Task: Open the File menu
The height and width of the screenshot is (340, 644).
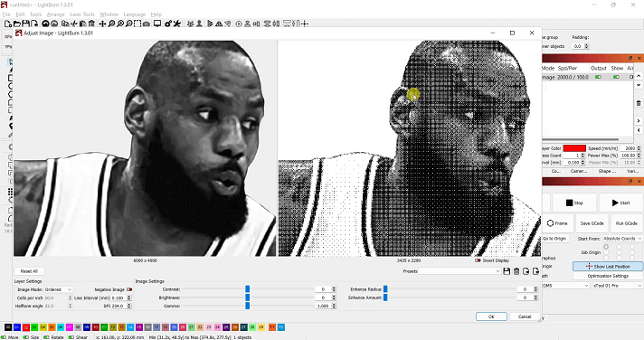Action: pos(6,14)
